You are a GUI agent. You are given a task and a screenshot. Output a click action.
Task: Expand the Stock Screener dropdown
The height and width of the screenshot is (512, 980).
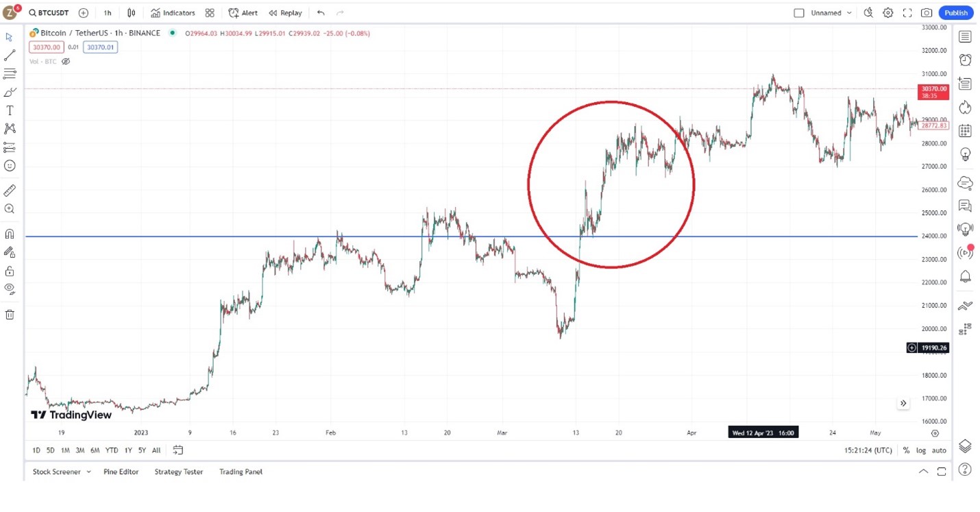pos(62,472)
